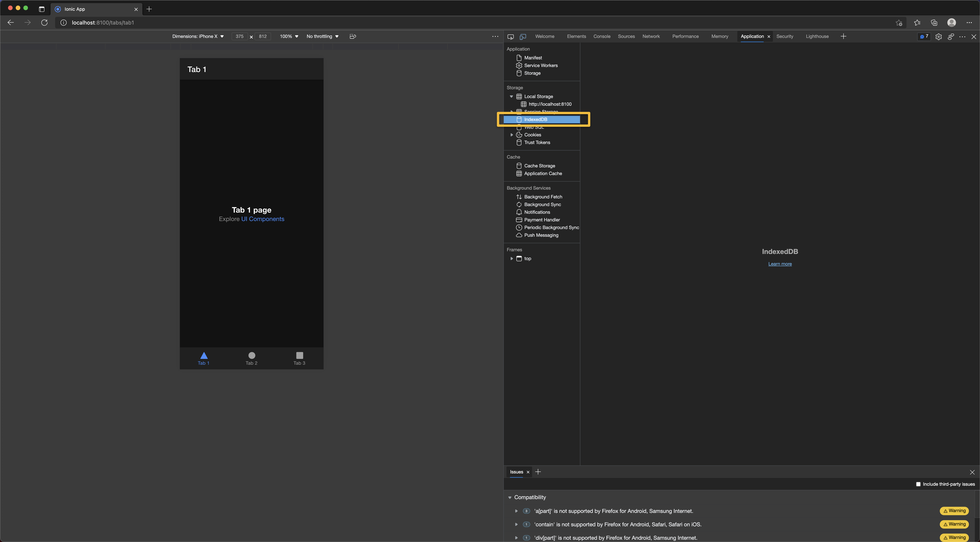Open the issues counter badge showing 7
This screenshot has width=980, height=542.
(x=924, y=37)
